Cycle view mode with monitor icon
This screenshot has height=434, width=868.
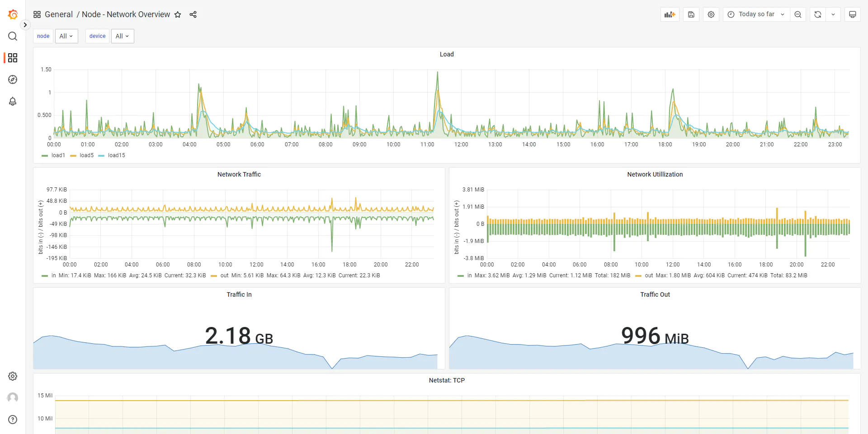tap(853, 14)
